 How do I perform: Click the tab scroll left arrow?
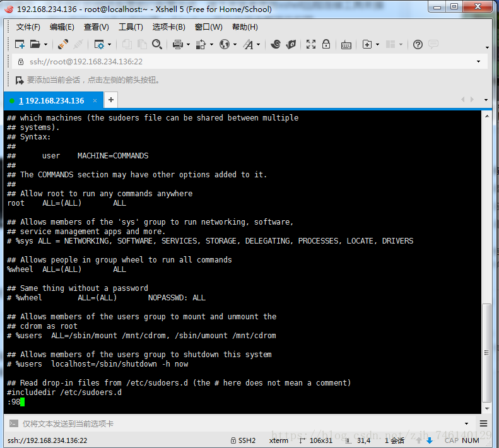[463, 100]
